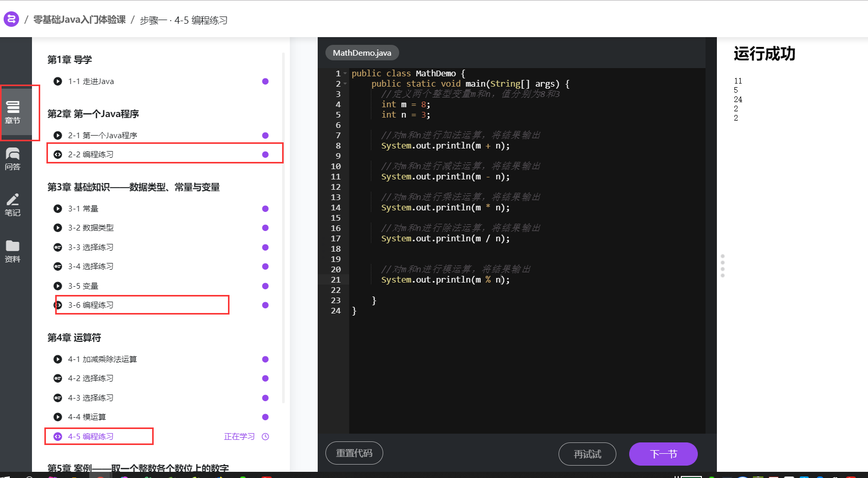
Task: Click the println(m + n) code line
Action: coord(446,145)
